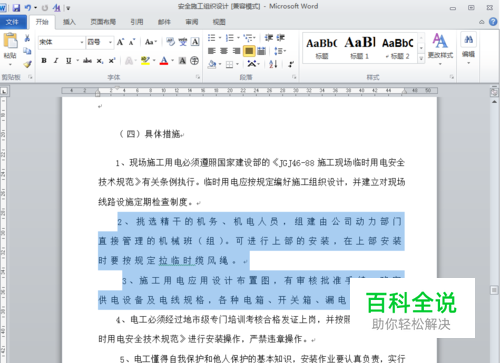Expand the Styles gallery more arrow
The height and width of the screenshot is (363, 500).
[x=421, y=58]
